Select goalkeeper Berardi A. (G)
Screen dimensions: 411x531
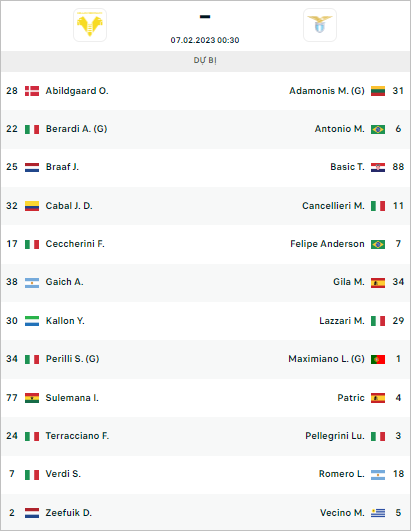pyautogui.click(x=76, y=129)
